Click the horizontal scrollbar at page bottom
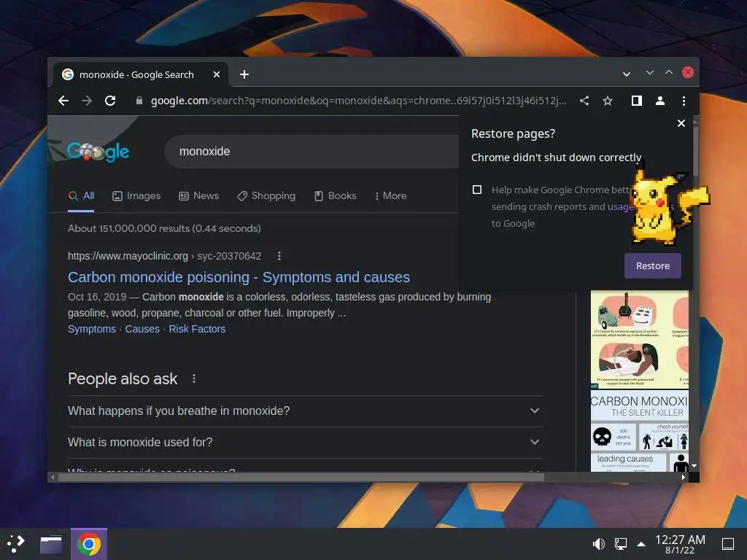This screenshot has height=560, width=747. coord(301,477)
